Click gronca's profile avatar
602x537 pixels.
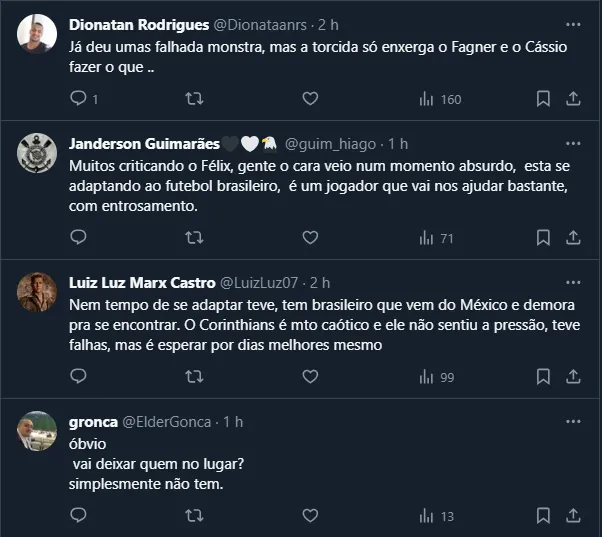point(37,431)
